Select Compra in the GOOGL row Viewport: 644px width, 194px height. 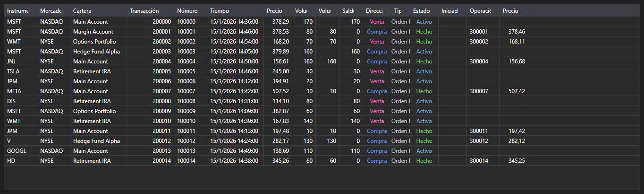(x=377, y=151)
